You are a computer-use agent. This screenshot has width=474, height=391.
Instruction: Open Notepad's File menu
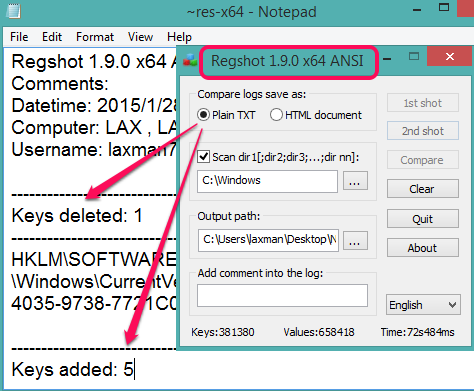pyautogui.click(x=19, y=37)
